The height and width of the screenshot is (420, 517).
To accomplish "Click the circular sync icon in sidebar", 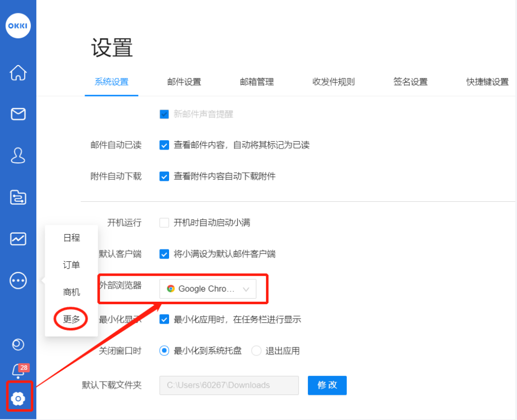I will [18, 345].
